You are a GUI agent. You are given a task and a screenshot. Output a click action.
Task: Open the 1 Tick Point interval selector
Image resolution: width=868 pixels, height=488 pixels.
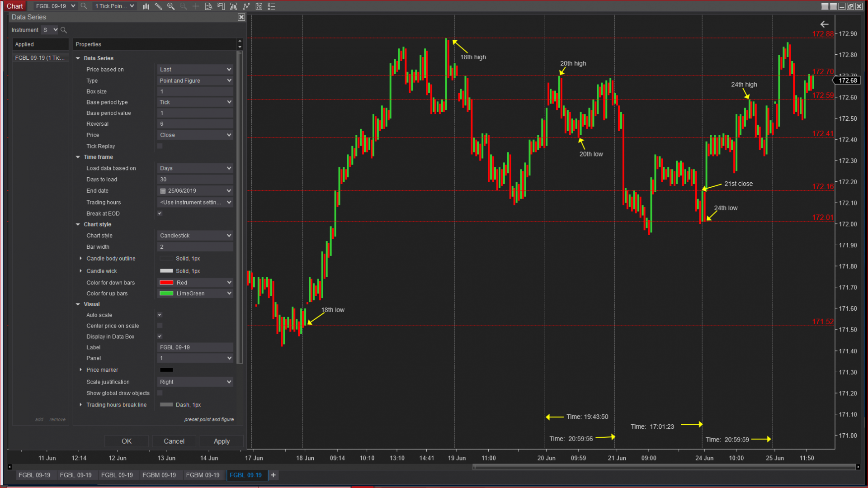[114, 6]
